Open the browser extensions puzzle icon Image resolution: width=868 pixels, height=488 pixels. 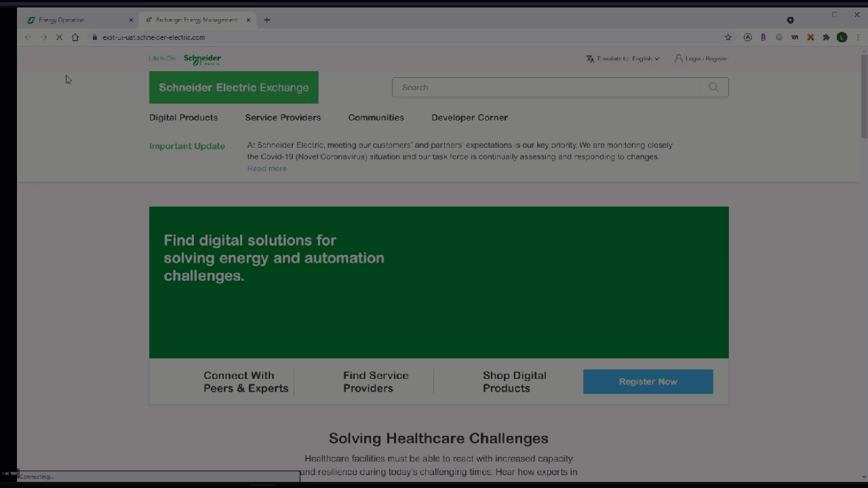pos(826,37)
